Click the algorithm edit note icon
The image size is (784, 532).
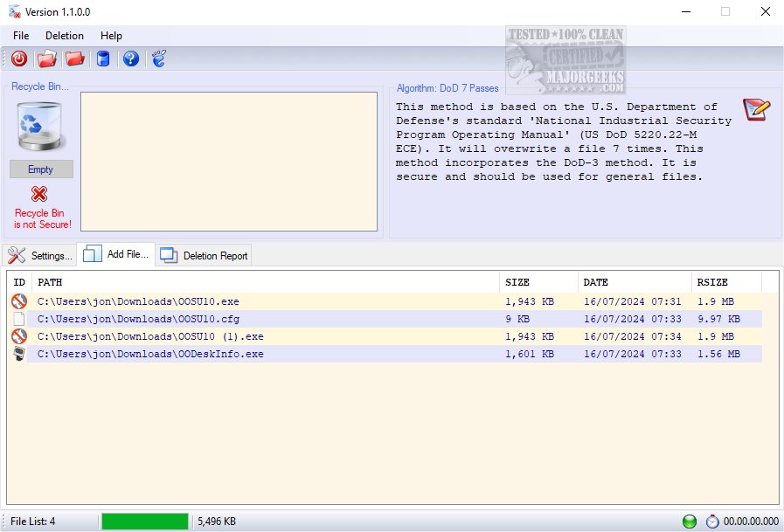pyautogui.click(x=756, y=109)
